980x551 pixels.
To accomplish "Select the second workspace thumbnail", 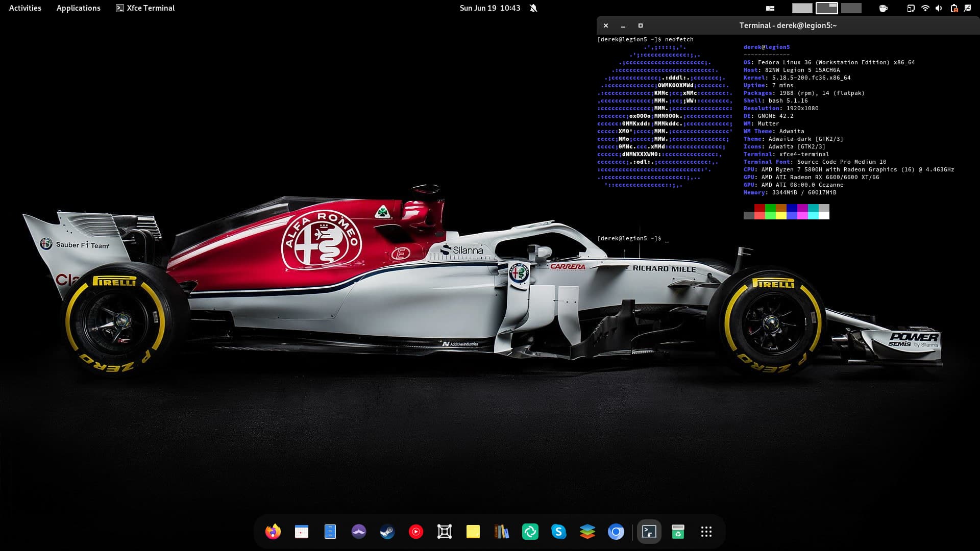I will point(826,8).
